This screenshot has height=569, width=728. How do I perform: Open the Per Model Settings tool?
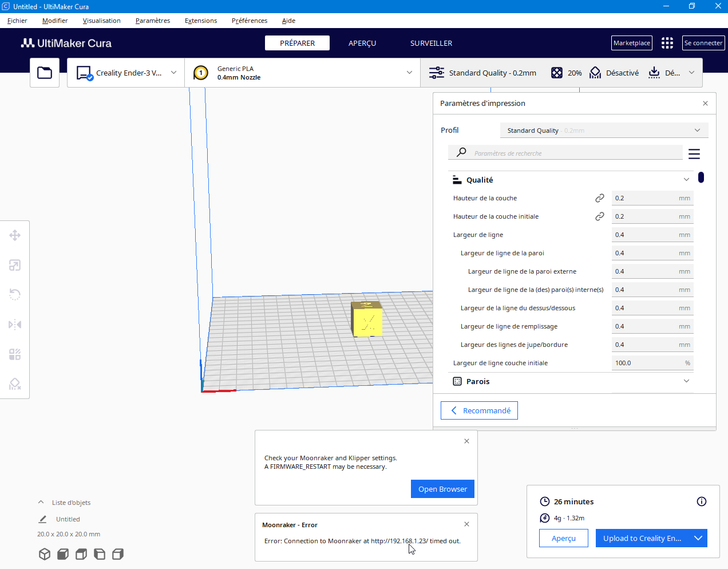pos(15,354)
